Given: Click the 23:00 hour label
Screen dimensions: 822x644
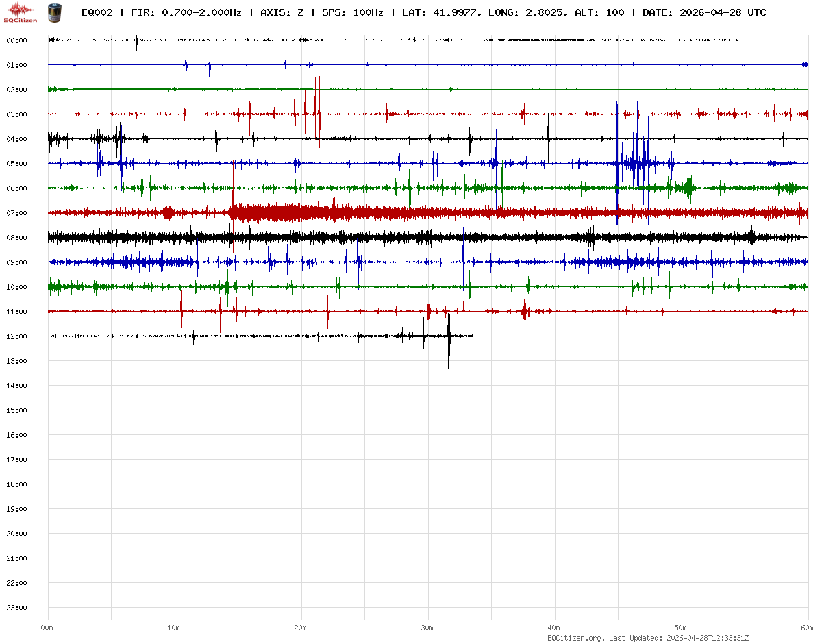Looking at the screenshot, I should coord(16,608).
